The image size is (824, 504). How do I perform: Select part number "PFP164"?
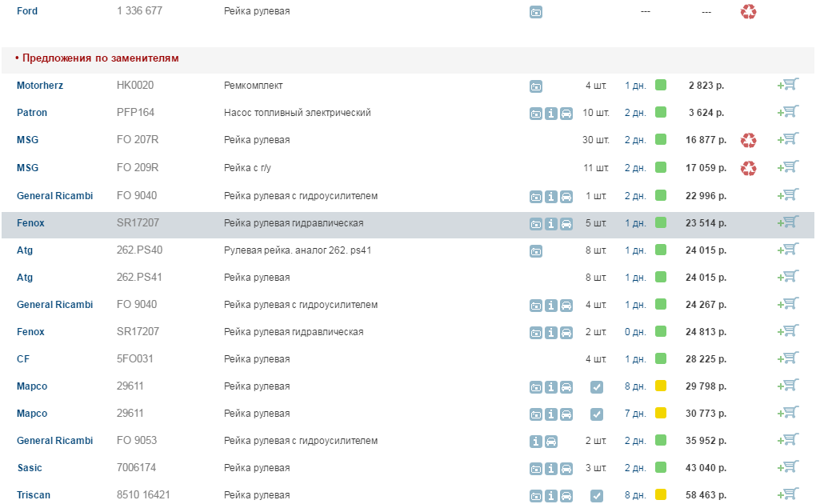pyautogui.click(x=135, y=113)
